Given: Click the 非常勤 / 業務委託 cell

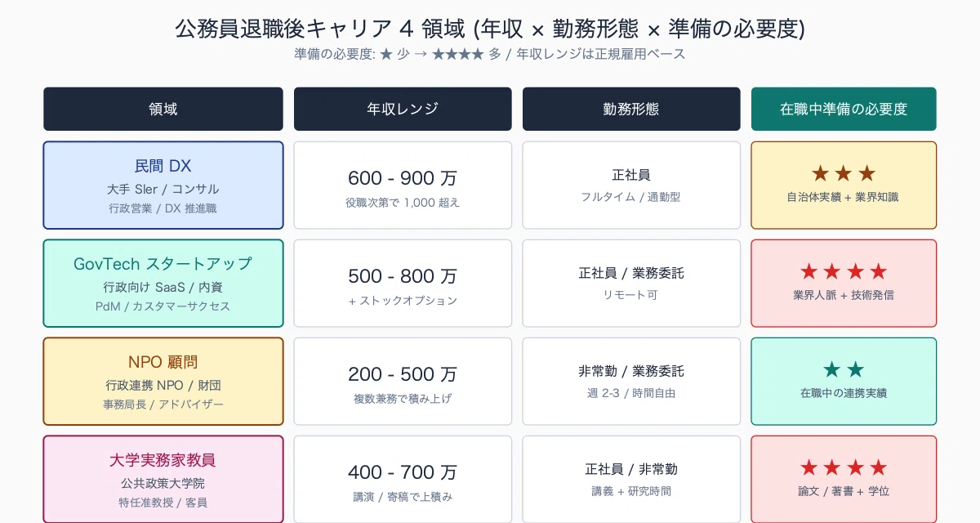Looking at the screenshot, I should 631,382.
